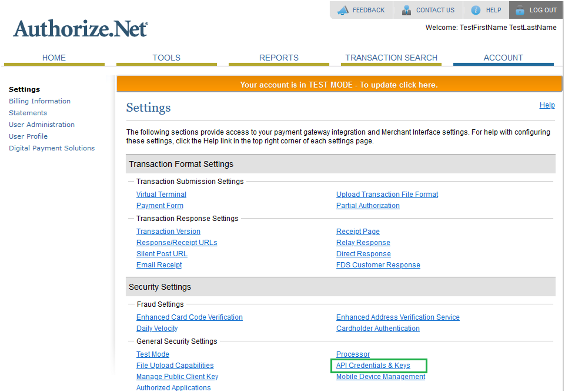Open Enhanced Address Verification Service link
The image size is (565, 392).
click(x=398, y=317)
